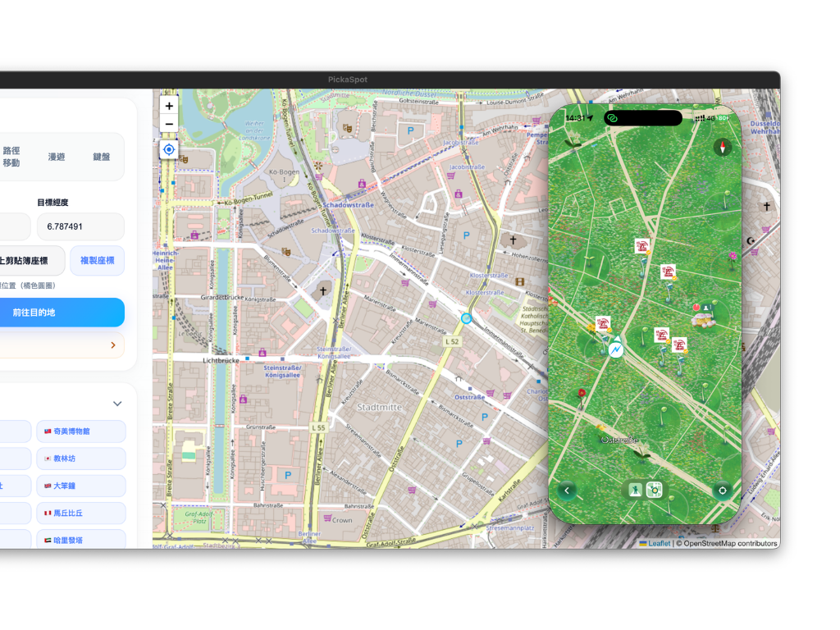
Task: Tap the compass icon in phone view
Action: tap(722, 147)
